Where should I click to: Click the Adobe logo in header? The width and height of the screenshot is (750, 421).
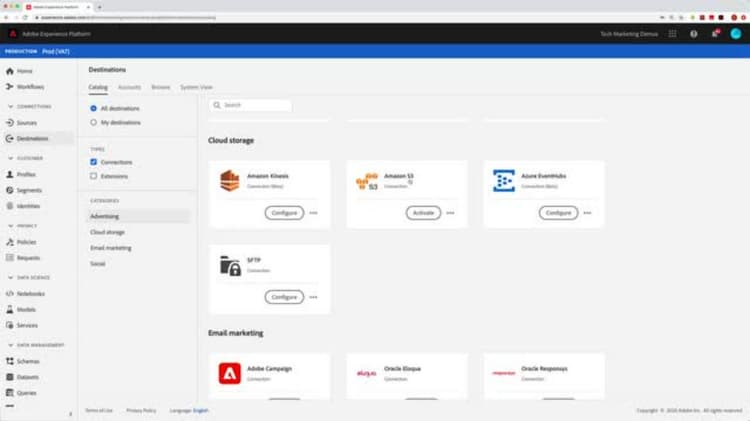coord(13,34)
